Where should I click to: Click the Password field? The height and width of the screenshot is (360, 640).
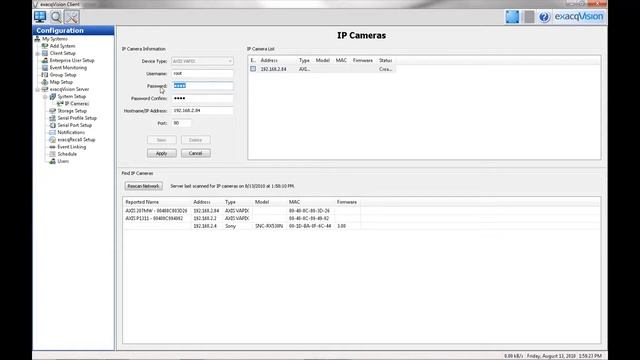click(x=202, y=86)
